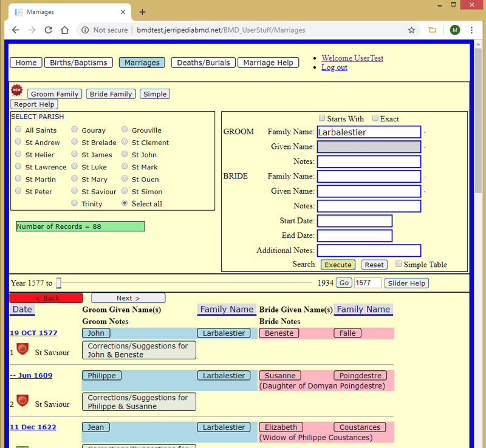This screenshot has width=486, height=448.
Task: Go to the Deaths/Burials section
Action: coord(204,63)
